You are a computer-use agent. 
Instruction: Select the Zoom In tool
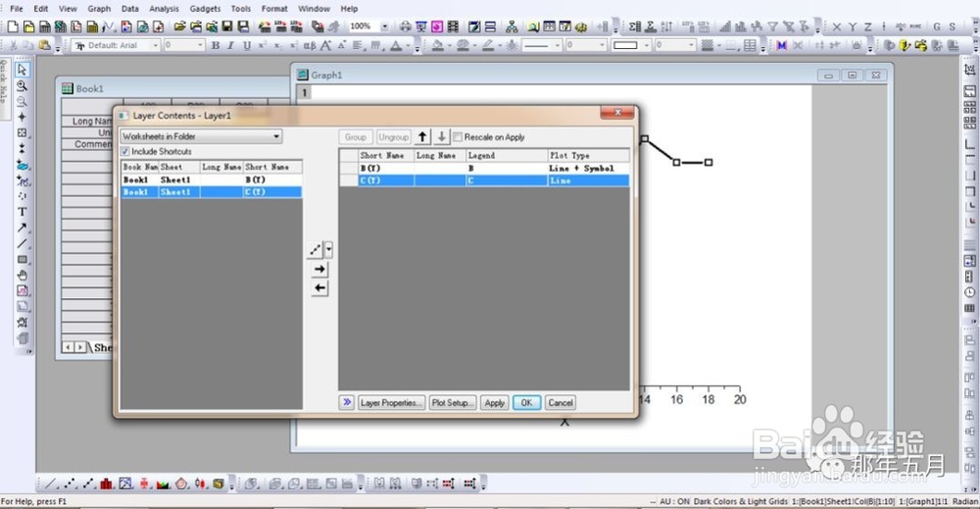coord(22,85)
